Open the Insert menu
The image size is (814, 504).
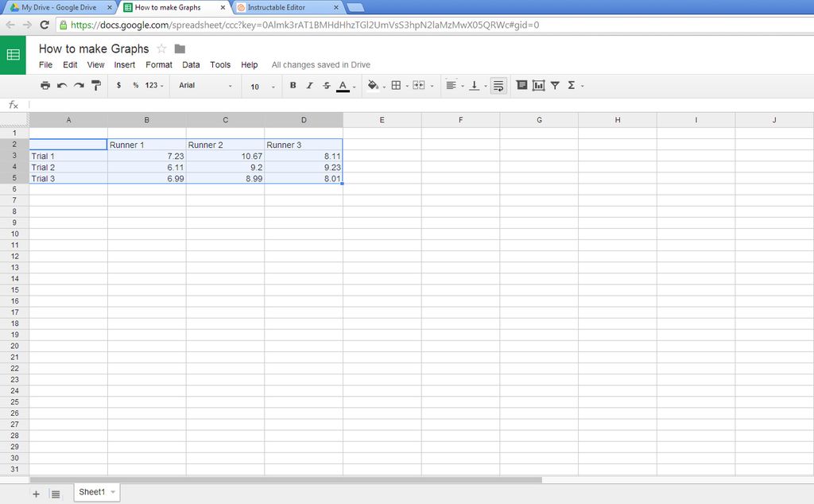(x=125, y=65)
